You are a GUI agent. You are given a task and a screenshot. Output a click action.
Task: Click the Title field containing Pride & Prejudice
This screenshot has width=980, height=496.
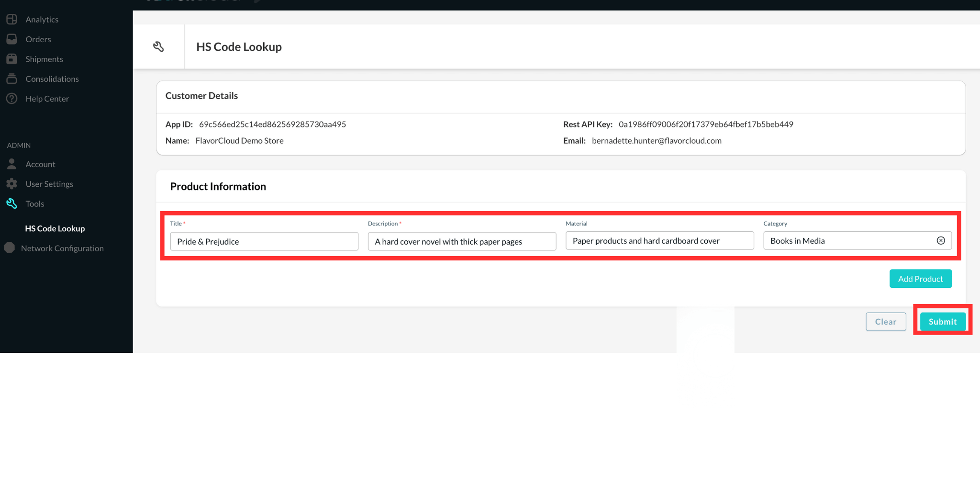click(264, 241)
